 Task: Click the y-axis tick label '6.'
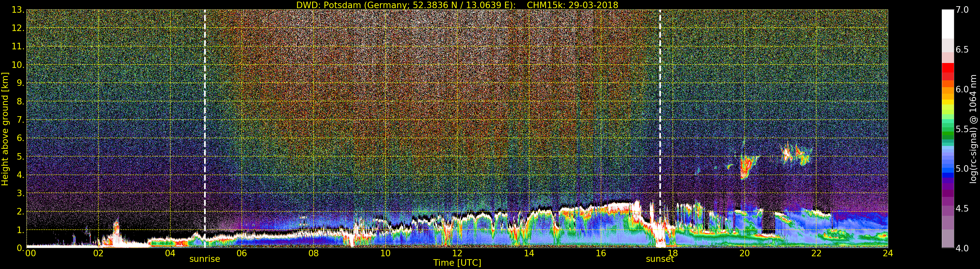point(21,138)
